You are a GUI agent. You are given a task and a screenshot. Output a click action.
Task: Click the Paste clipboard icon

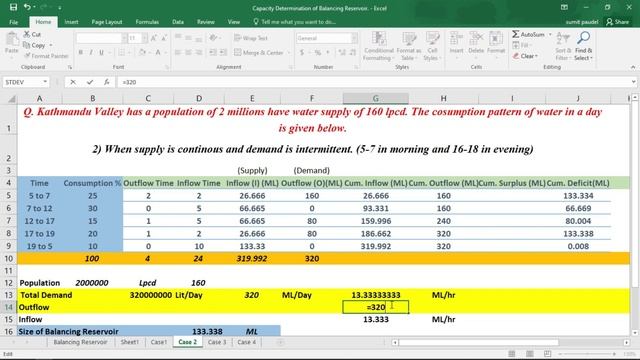click(12, 40)
